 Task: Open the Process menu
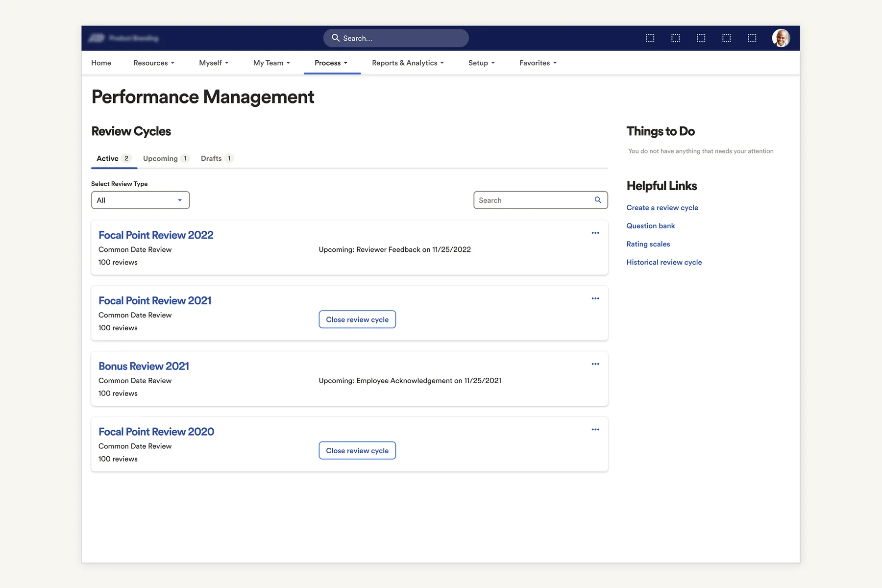(x=331, y=63)
